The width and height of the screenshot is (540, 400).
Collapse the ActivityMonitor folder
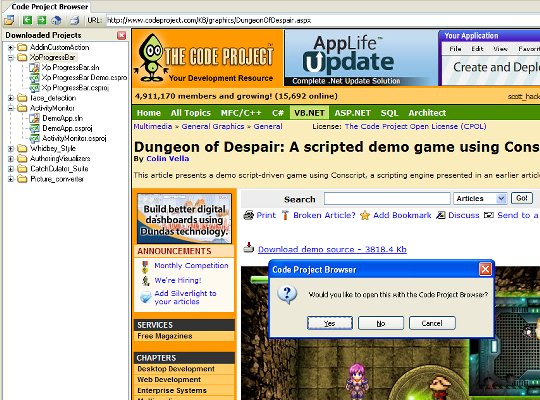(x=11, y=108)
